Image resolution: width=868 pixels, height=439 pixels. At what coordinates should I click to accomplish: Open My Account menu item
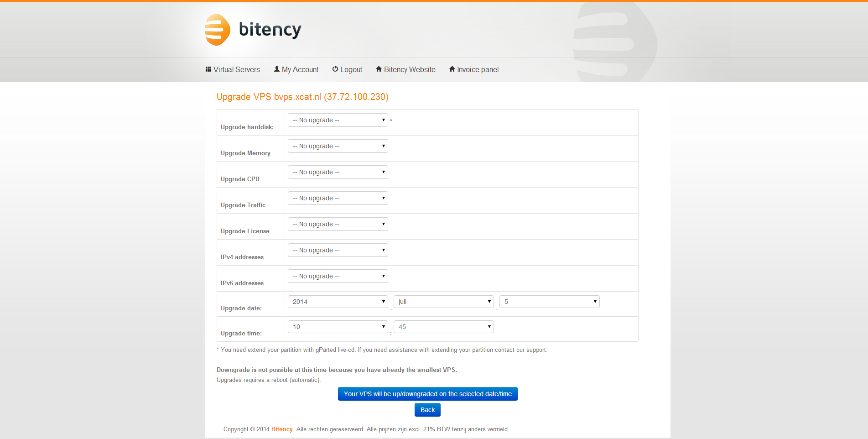coord(300,69)
